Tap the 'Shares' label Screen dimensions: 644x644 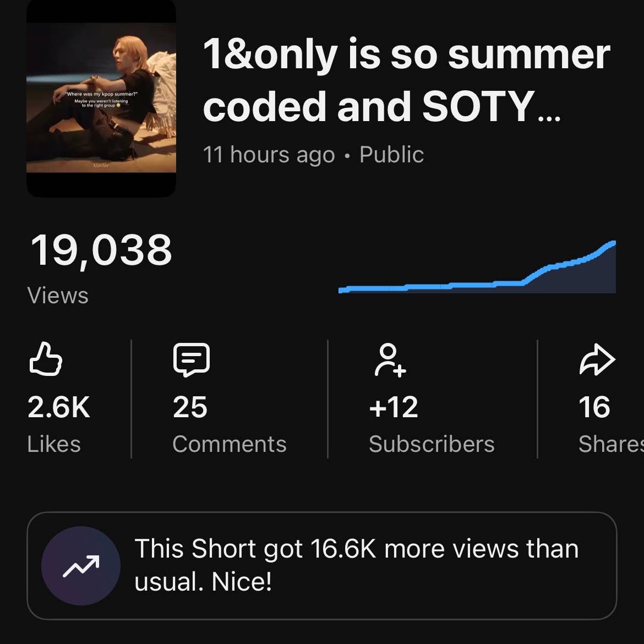tap(611, 444)
